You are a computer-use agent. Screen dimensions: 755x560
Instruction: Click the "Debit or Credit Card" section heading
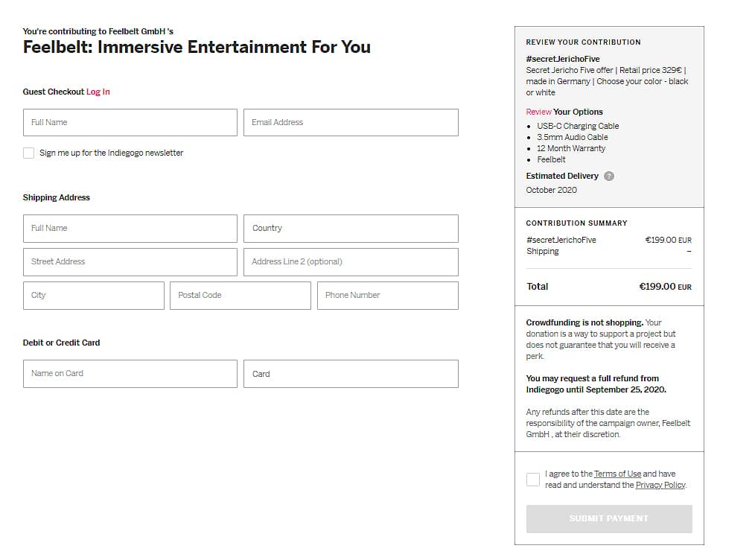click(61, 343)
